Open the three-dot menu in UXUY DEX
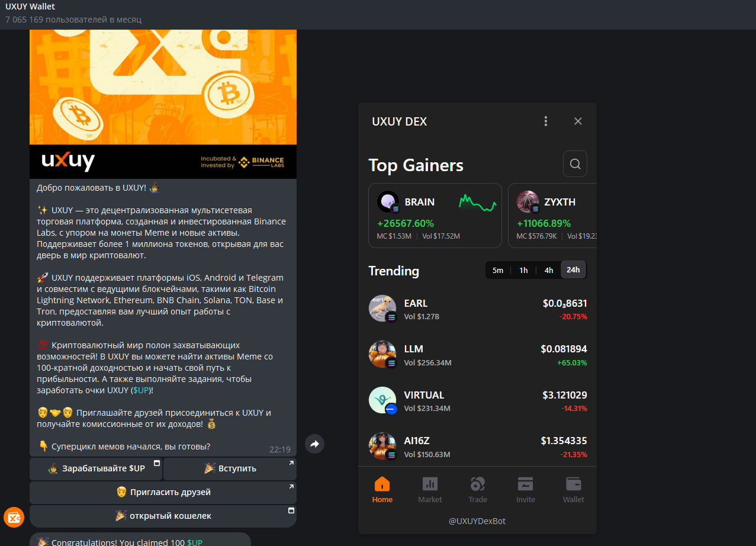The image size is (756, 546). pos(546,121)
